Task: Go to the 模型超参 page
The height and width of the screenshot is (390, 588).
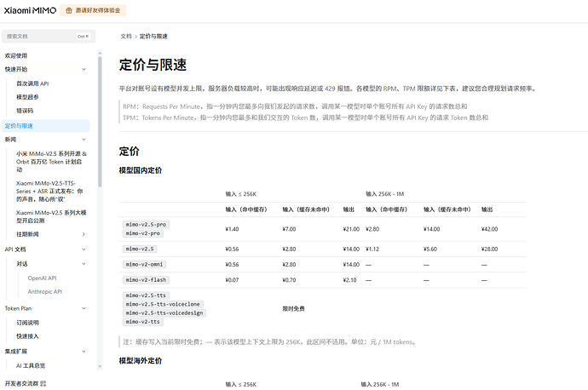Action: click(x=27, y=97)
